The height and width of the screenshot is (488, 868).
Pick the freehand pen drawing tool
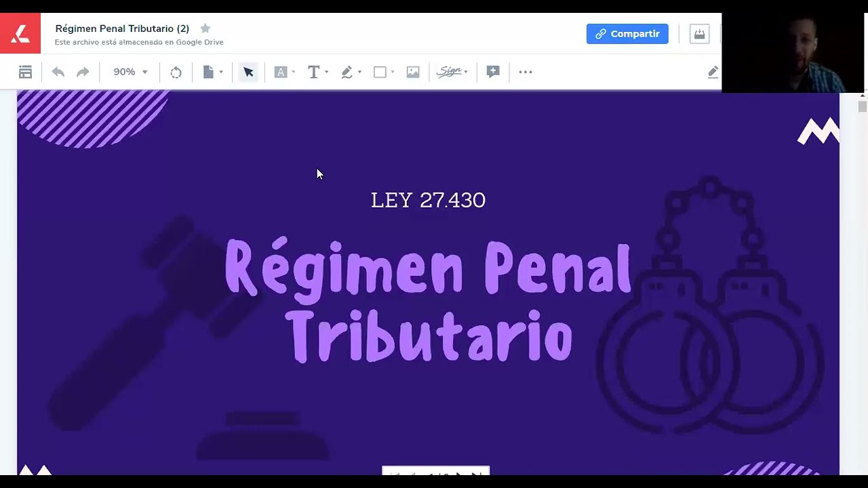click(347, 72)
